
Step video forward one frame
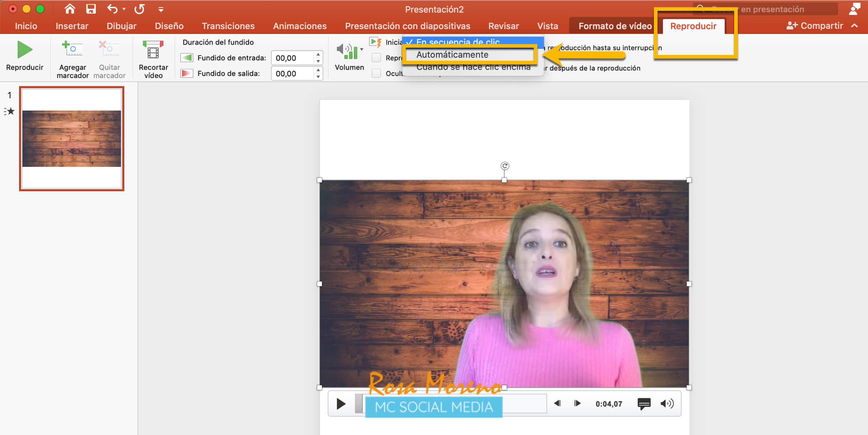click(x=578, y=403)
